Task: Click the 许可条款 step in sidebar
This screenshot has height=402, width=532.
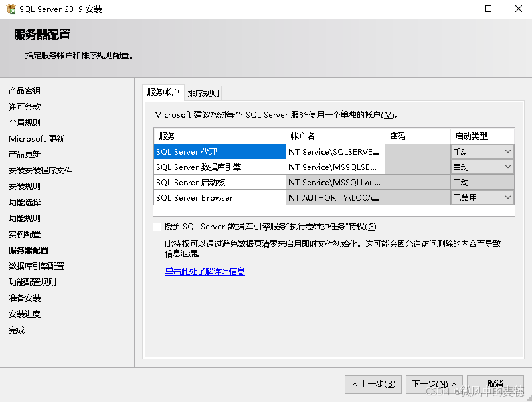Action: coord(25,106)
